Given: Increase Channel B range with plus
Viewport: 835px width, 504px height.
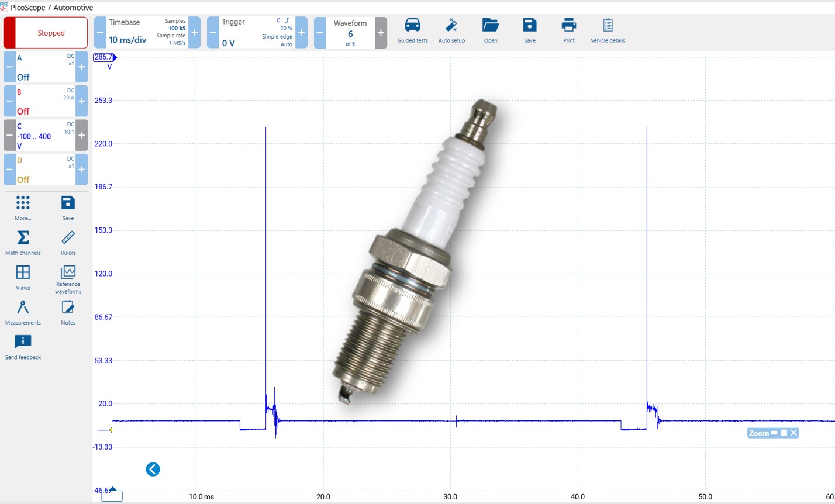Looking at the screenshot, I should tap(81, 101).
